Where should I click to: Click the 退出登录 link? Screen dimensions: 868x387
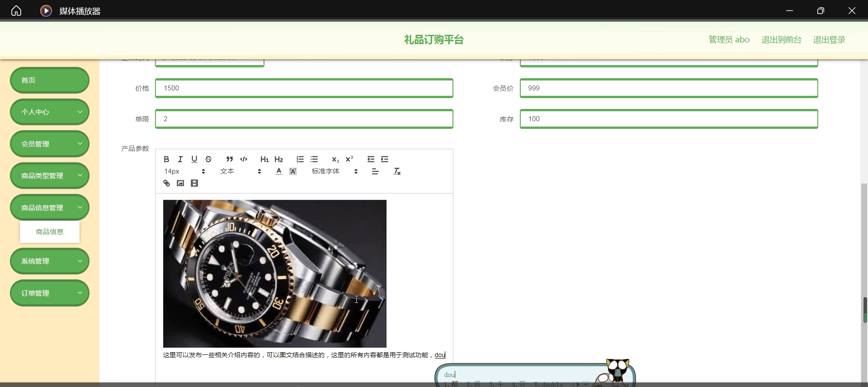[829, 40]
